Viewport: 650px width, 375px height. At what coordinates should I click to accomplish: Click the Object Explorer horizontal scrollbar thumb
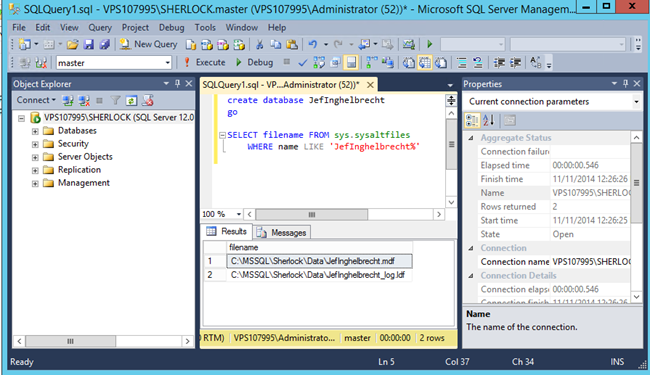pyautogui.click(x=70, y=341)
